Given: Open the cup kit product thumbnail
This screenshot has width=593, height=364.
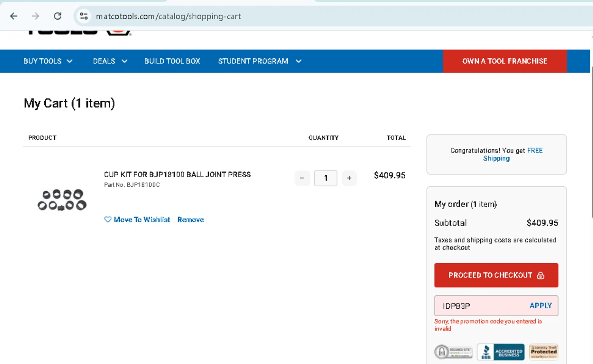Looking at the screenshot, I should click(62, 200).
